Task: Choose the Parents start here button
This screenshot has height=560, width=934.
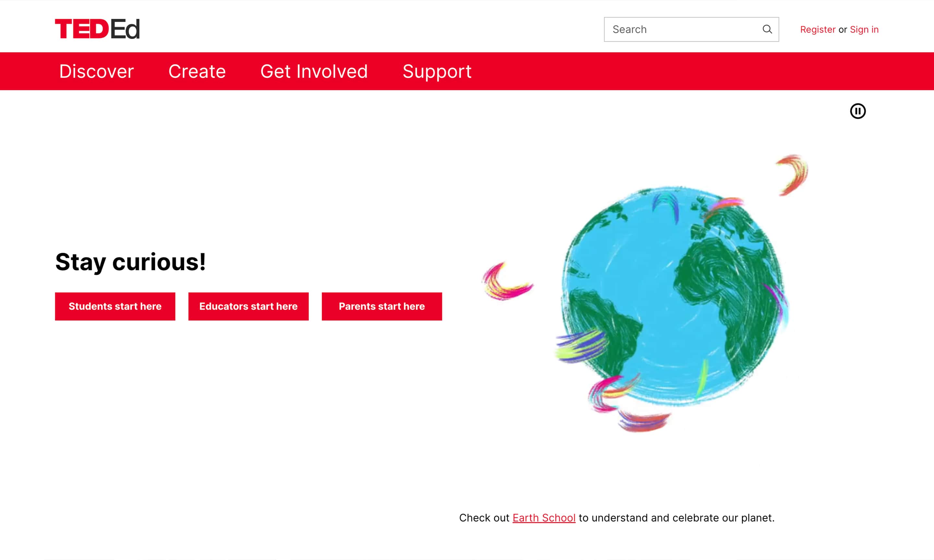Action: click(x=381, y=306)
